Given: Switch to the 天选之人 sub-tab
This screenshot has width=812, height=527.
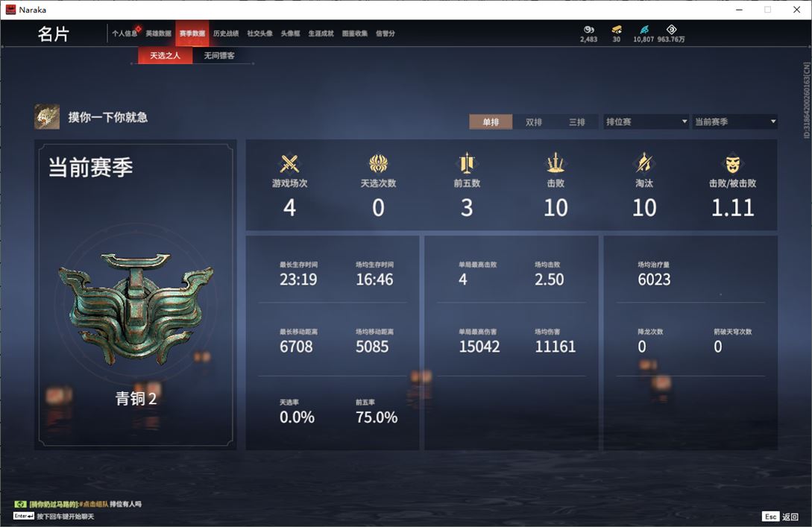Looking at the screenshot, I should click(166, 55).
